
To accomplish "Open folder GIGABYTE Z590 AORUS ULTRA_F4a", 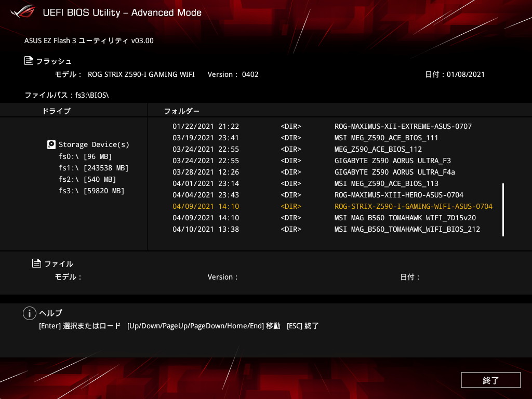I will click(395, 172).
